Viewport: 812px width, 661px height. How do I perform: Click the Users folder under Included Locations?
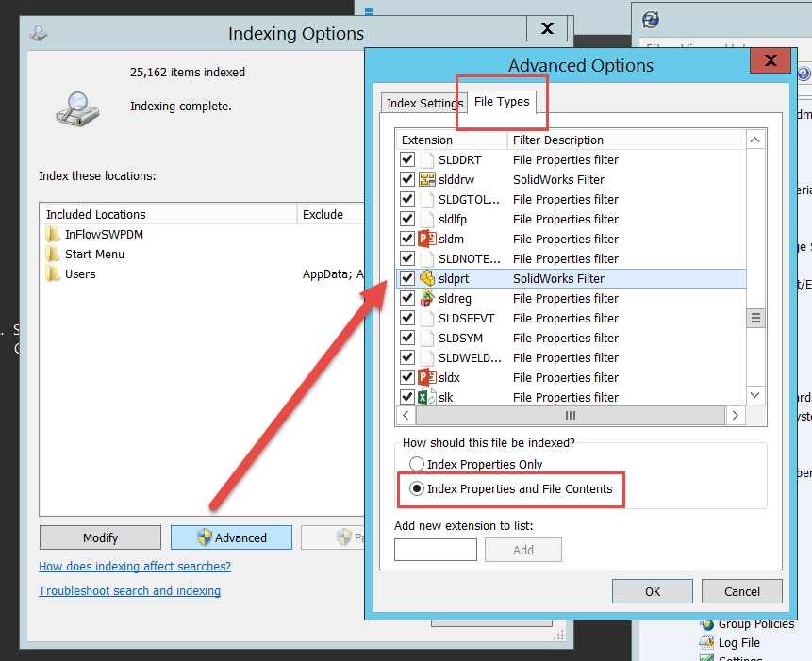[x=80, y=273]
